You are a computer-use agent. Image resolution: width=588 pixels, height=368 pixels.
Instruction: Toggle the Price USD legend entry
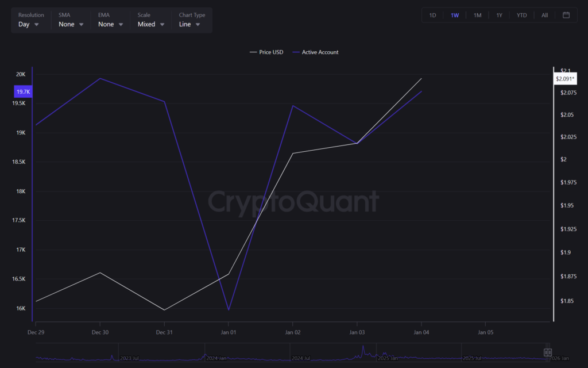point(266,52)
